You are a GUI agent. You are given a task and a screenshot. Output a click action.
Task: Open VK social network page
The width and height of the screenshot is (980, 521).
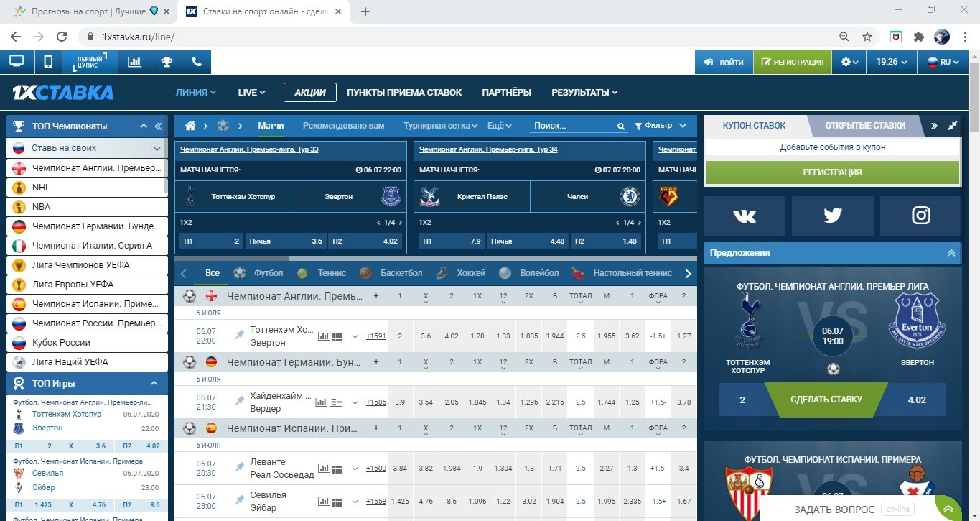coord(745,215)
